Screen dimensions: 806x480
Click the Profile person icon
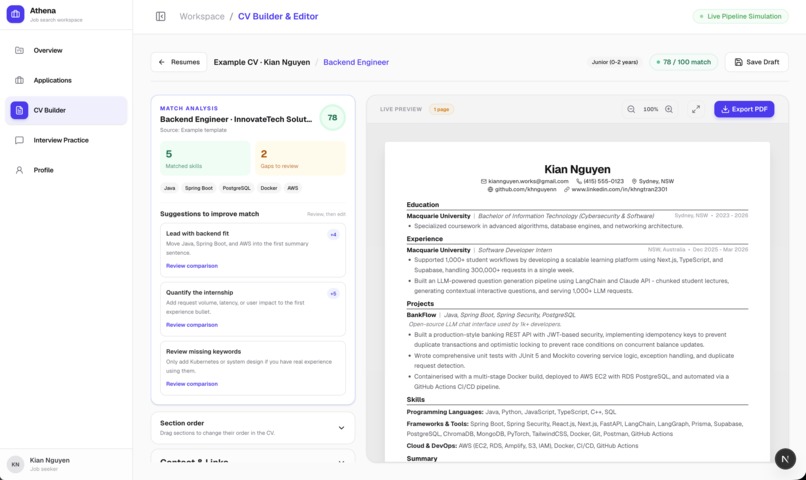tap(20, 170)
